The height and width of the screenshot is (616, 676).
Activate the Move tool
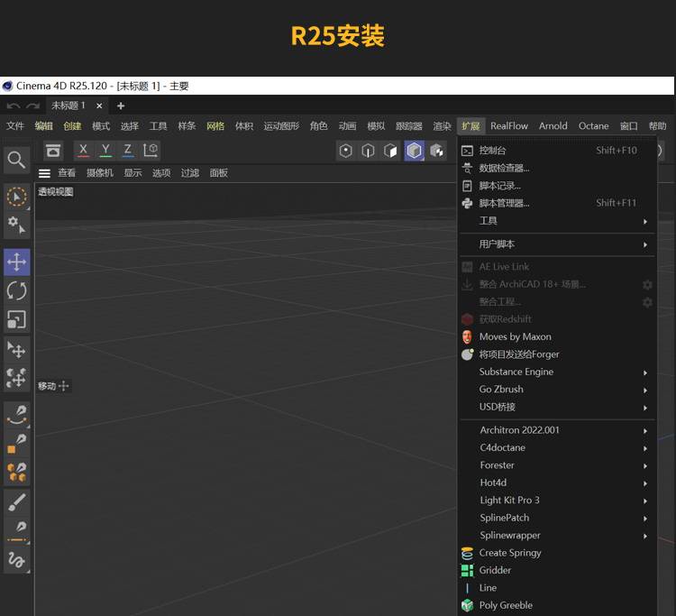click(x=17, y=262)
